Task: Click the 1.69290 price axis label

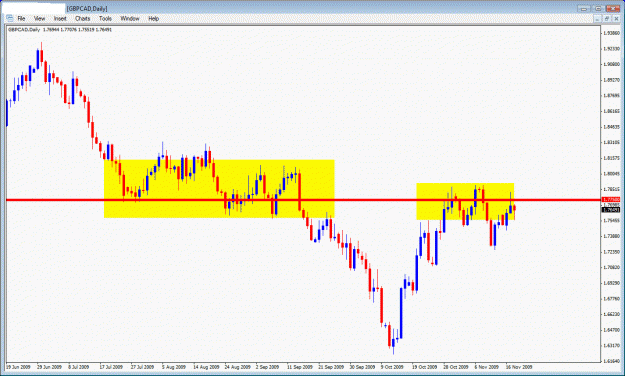Action: (612, 283)
